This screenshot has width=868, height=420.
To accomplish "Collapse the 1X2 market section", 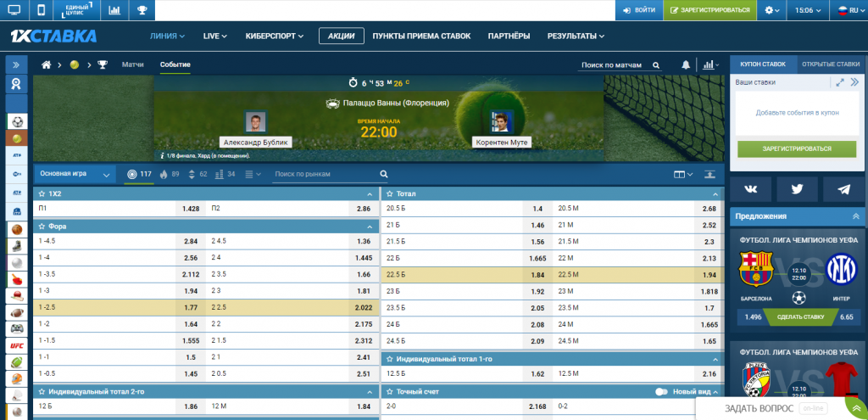I will tap(369, 193).
